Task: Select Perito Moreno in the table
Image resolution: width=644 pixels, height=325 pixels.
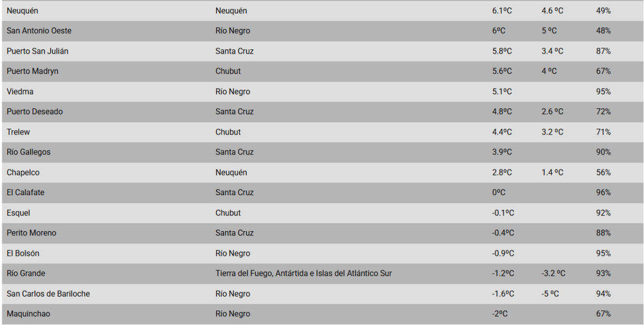Action: point(31,233)
